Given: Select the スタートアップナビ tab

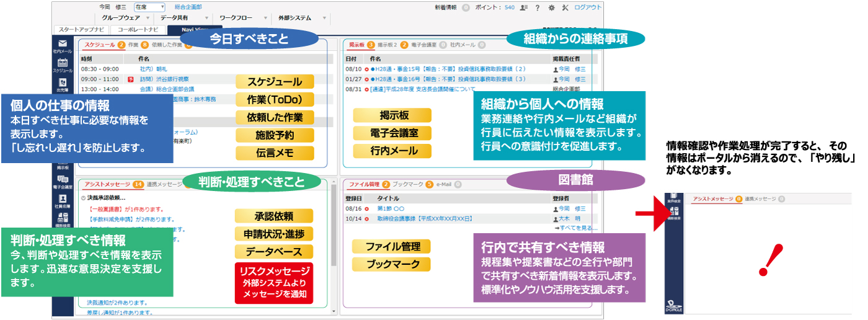Looking at the screenshot, I should coord(82,29).
